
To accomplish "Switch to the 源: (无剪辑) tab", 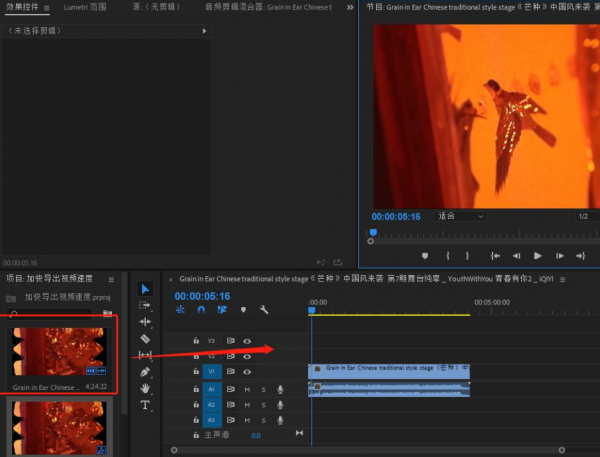I will 157,7.
